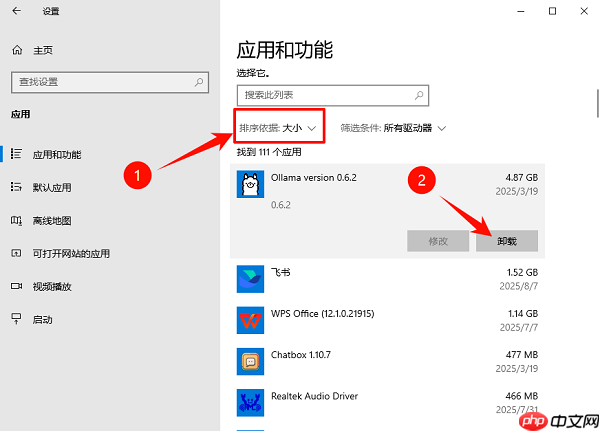The image size is (600, 431).
Task: Click the Ollama llama app icon
Action: 250,184
